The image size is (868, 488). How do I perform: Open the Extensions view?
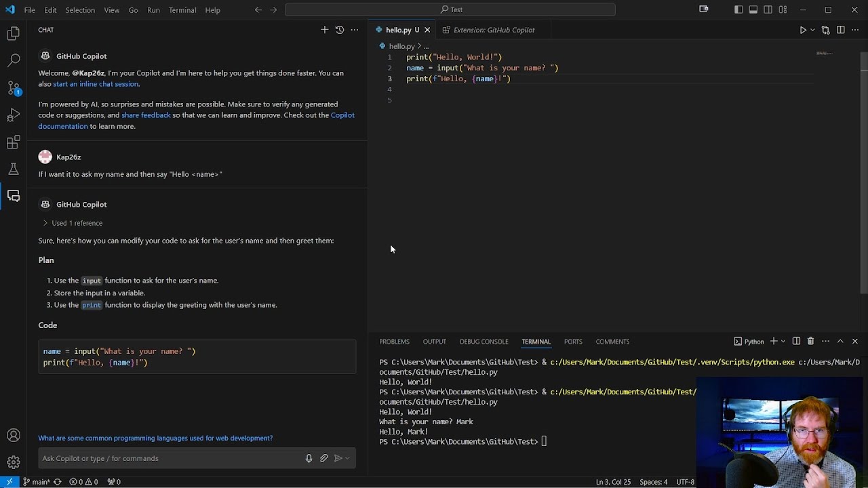tap(14, 142)
